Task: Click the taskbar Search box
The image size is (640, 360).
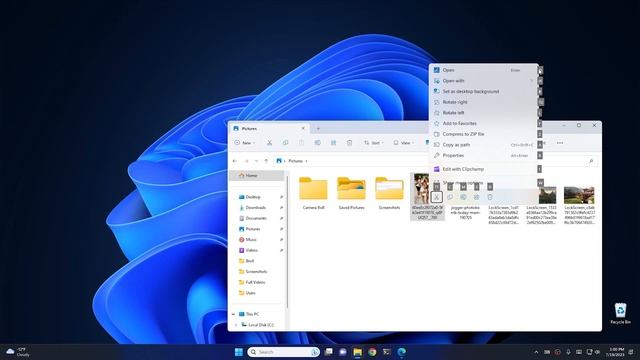Action: coord(283,352)
